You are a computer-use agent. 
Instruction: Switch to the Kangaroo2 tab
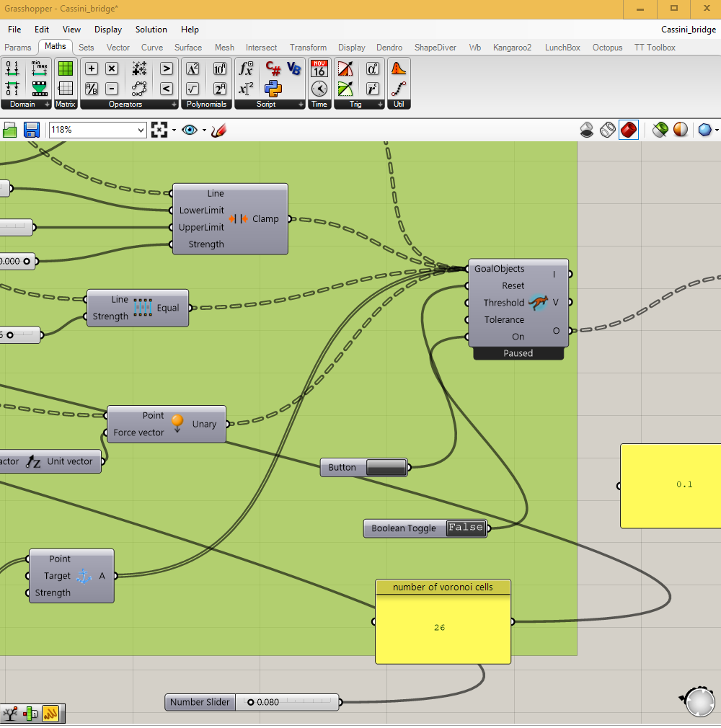coord(512,48)
